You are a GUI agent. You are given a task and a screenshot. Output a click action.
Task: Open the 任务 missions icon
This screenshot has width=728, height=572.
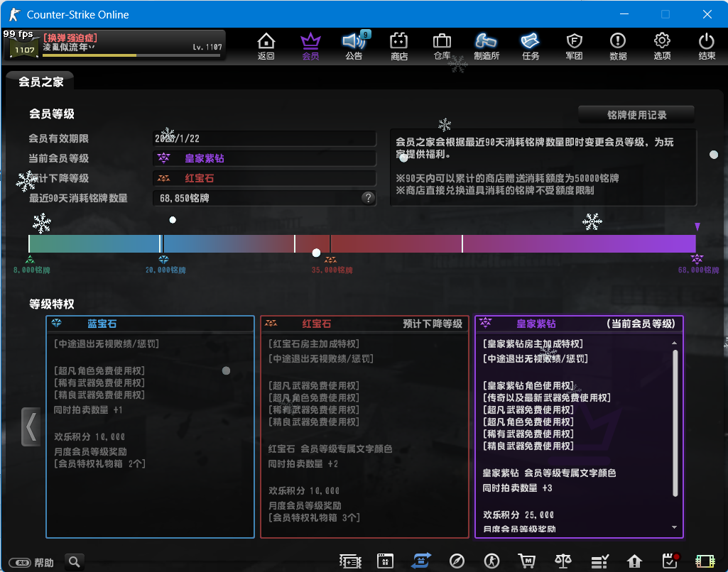(530, 45)
